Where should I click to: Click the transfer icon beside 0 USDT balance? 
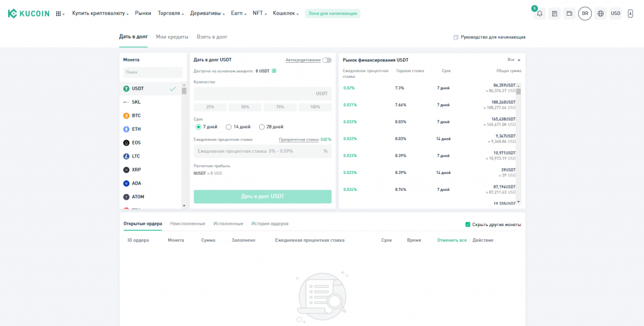(x=274, y=71)
